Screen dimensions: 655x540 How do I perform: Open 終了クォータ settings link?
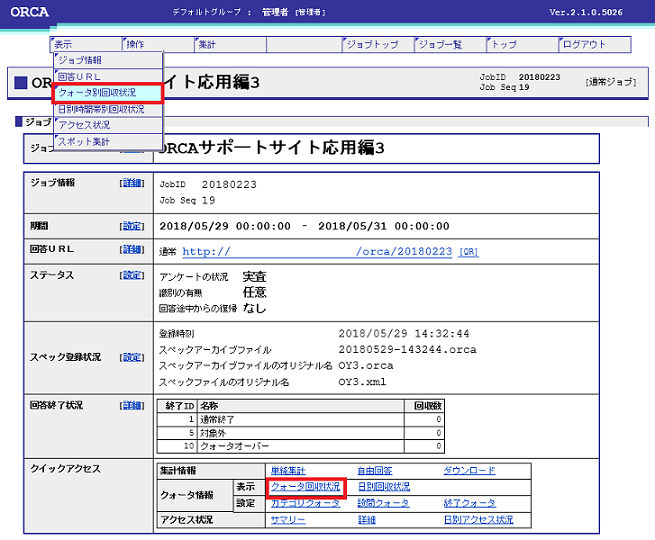470,503
